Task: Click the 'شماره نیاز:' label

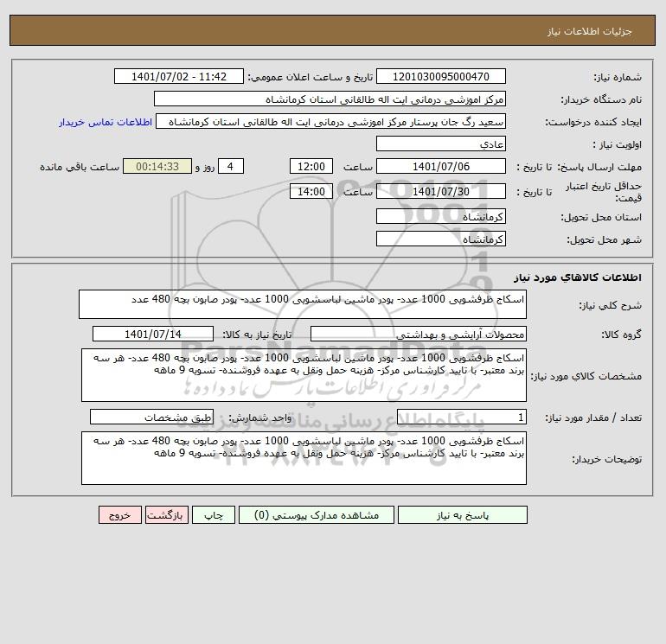Action: (x=618, y=77)
